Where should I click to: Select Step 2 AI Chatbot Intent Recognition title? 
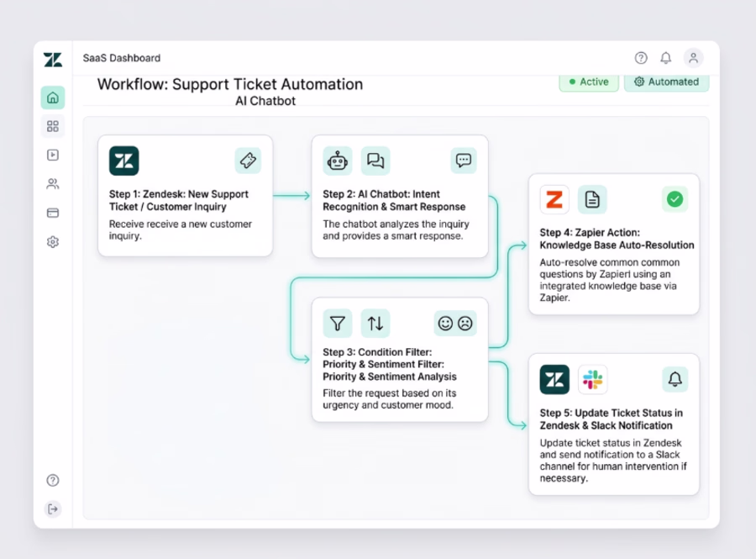(394, 200)
